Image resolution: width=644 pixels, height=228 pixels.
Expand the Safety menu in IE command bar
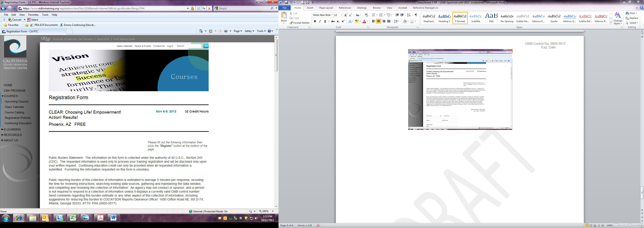[x=249, y=31]
